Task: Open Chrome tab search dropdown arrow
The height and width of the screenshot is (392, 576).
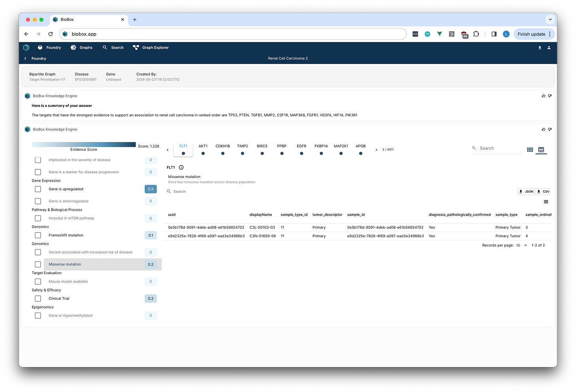Action: [550, 19]
